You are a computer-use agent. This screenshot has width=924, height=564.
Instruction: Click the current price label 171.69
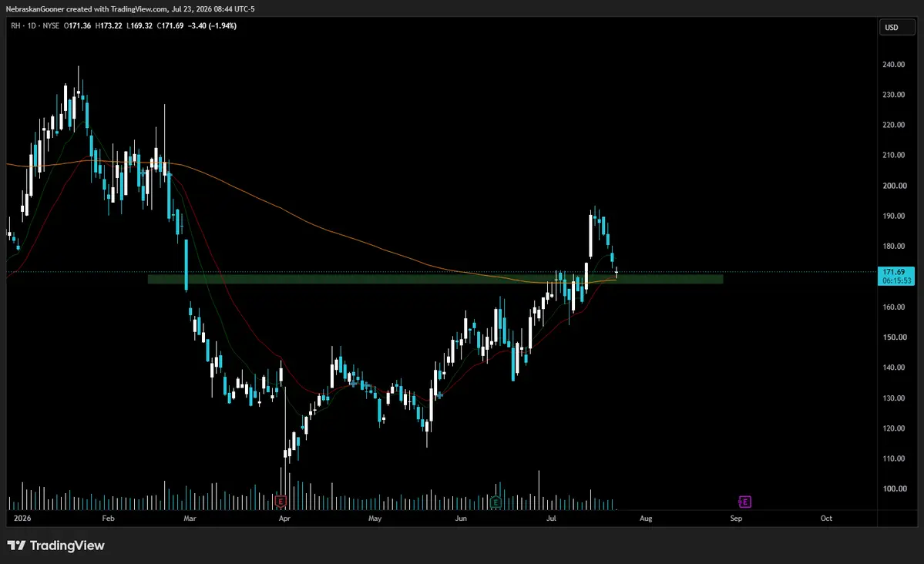[x=895, y=277]
